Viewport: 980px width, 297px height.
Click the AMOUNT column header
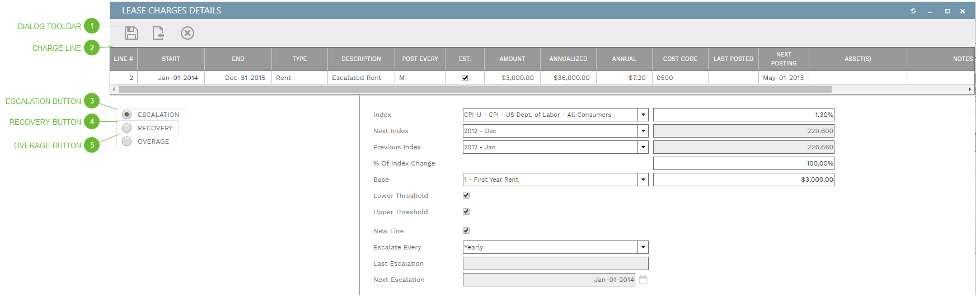(x=512, y=59)
